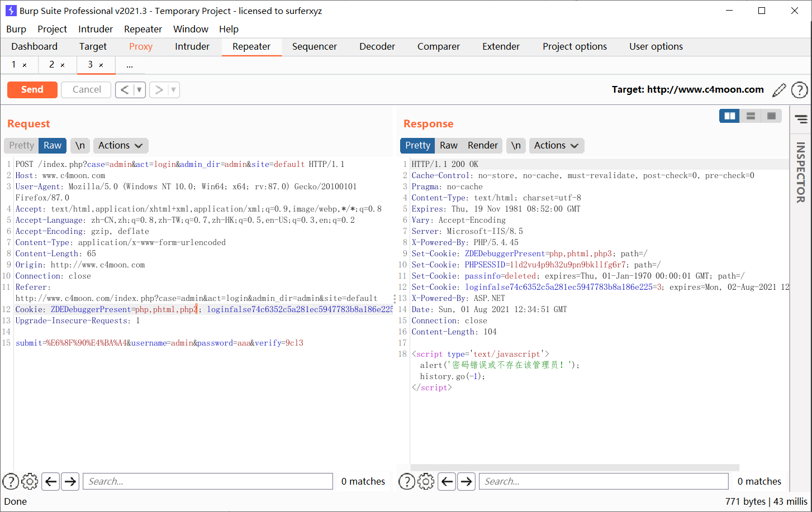Select Raw view in Response pane
Viewport: 812px width, 512px height.
[x=449, y=146]
